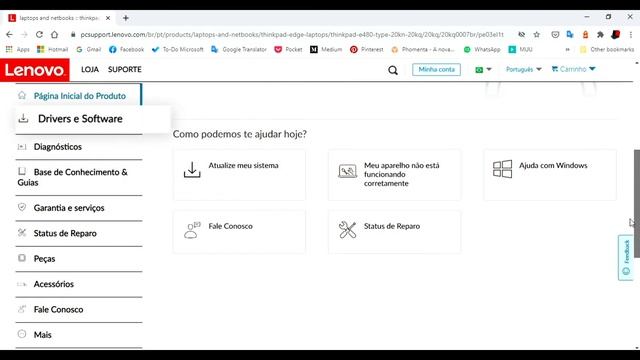Click the Minha conta button
This screenshot has height=360, width=640.
click(436, 69)
